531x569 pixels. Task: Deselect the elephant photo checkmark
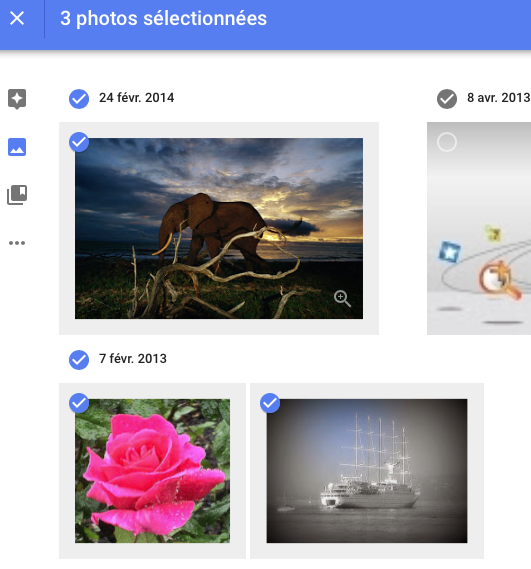click(79, 142)
